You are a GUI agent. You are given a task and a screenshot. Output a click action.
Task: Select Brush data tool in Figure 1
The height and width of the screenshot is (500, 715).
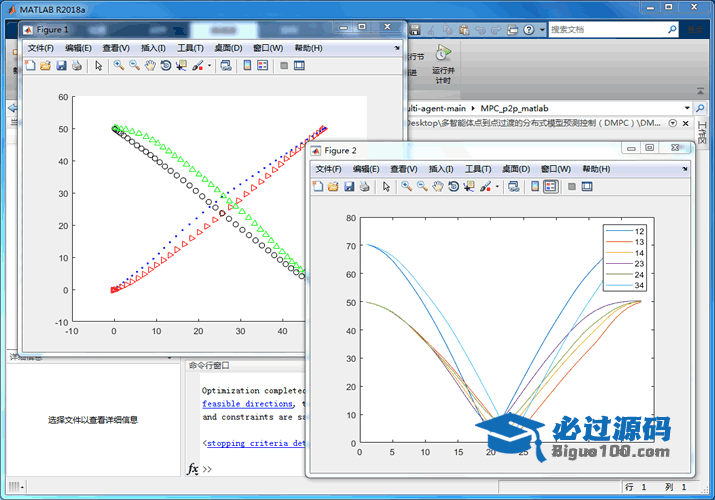[x=197, y=66]
